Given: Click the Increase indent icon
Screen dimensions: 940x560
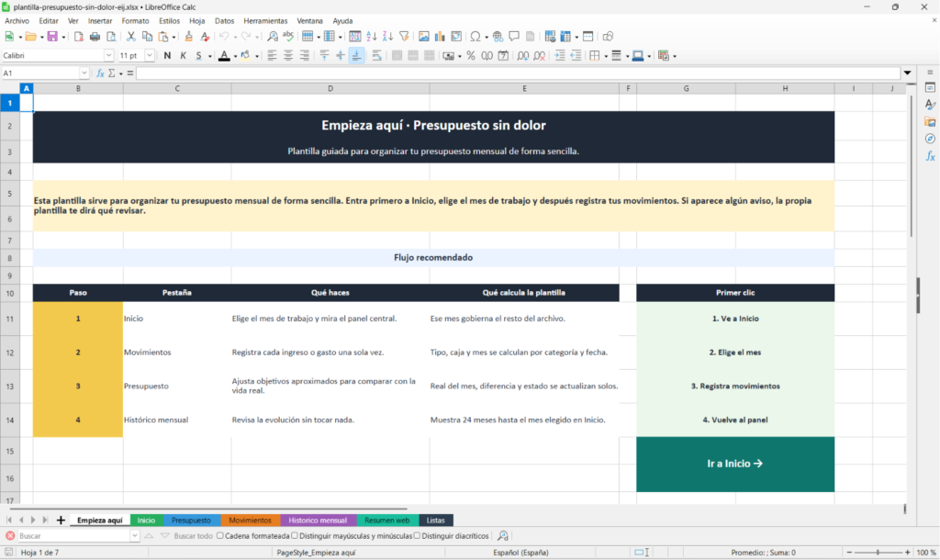Looking at the screenshot, I should [x=560, y=56].
